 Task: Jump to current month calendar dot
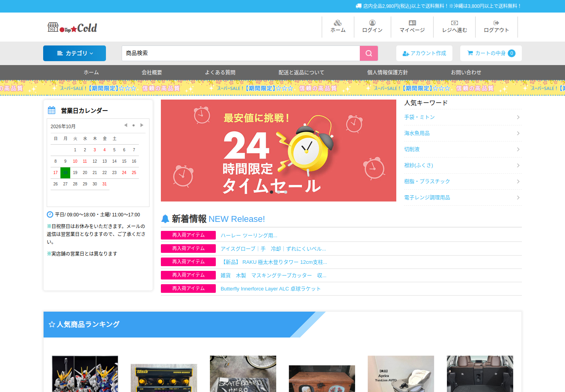[133, 125]
